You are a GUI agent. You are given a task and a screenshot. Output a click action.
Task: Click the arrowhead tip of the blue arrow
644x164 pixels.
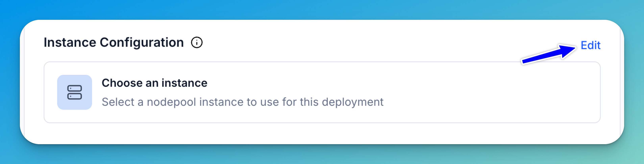[x=574, y=48]
